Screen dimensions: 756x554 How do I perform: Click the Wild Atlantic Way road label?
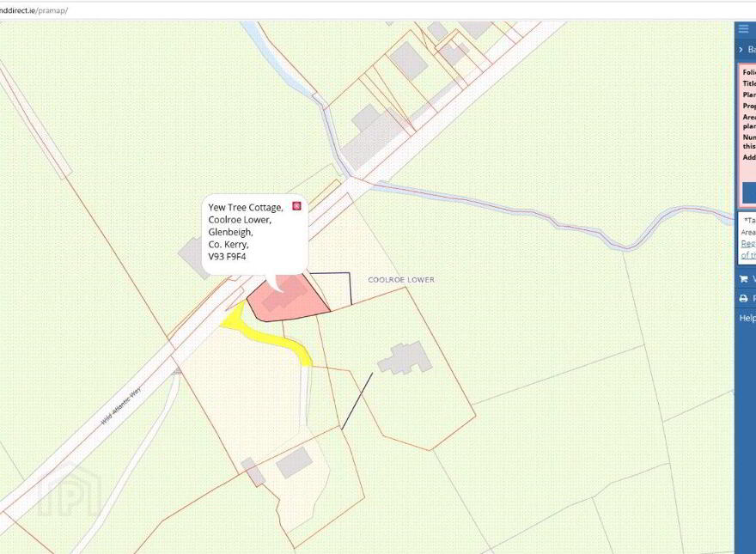point(121,405)
